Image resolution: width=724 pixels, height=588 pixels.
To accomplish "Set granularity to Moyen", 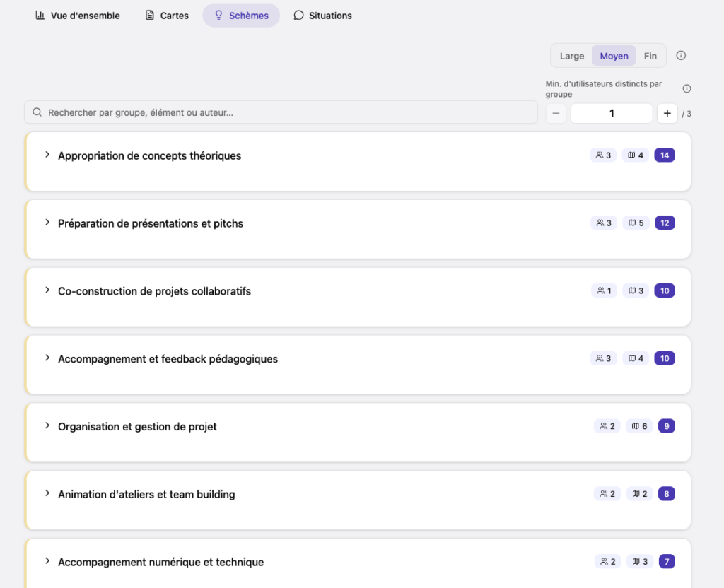I will pyautogui.click(x=614, y=56).
